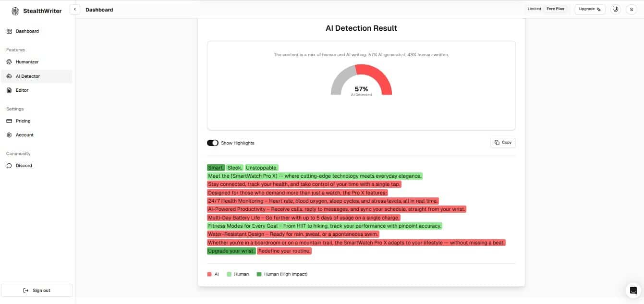Open Account settings
644x304 pixels.
pyautogui.click(x=24, y=134)
